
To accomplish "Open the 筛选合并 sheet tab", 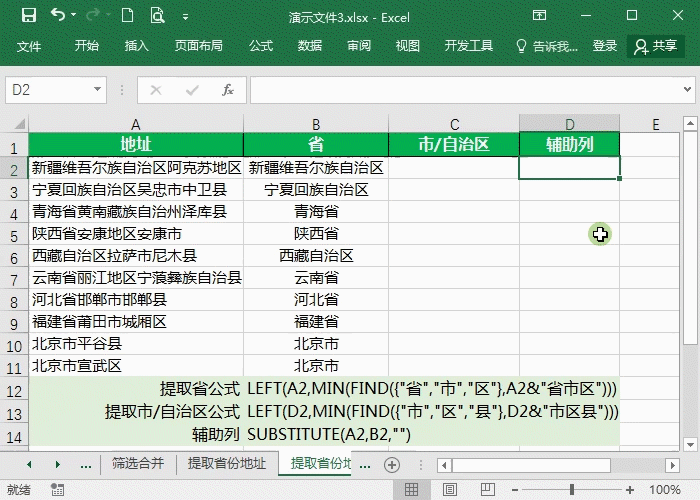I will tap(138, 464).
